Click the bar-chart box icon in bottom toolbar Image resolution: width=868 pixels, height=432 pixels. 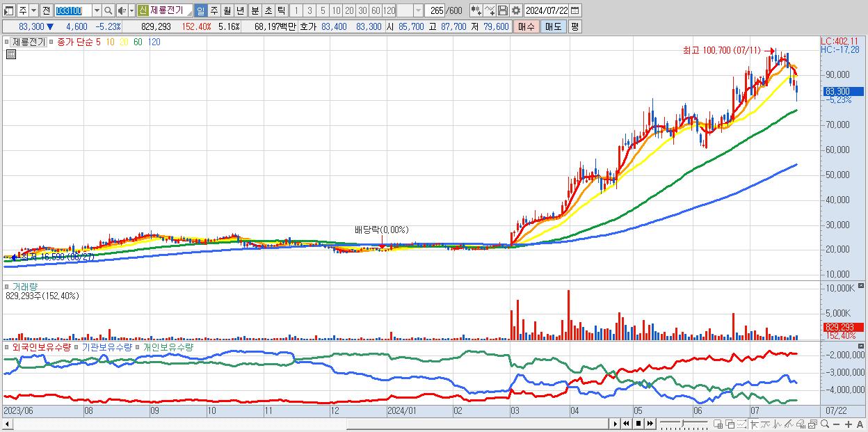801,424
